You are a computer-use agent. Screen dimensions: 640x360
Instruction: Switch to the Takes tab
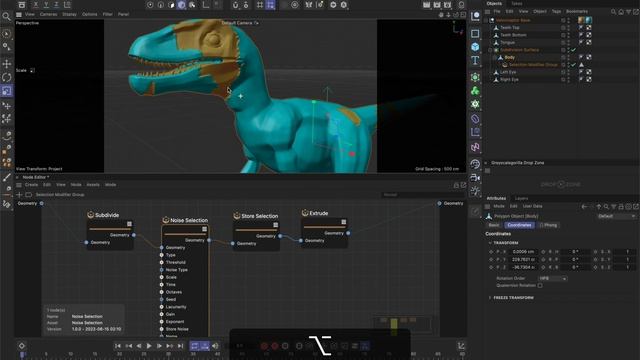tap(517, 3)
